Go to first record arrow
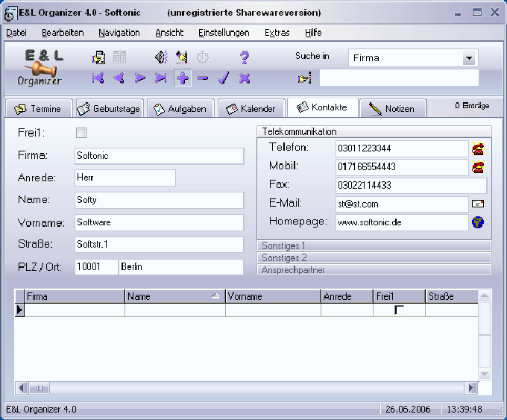 (98, 78)
